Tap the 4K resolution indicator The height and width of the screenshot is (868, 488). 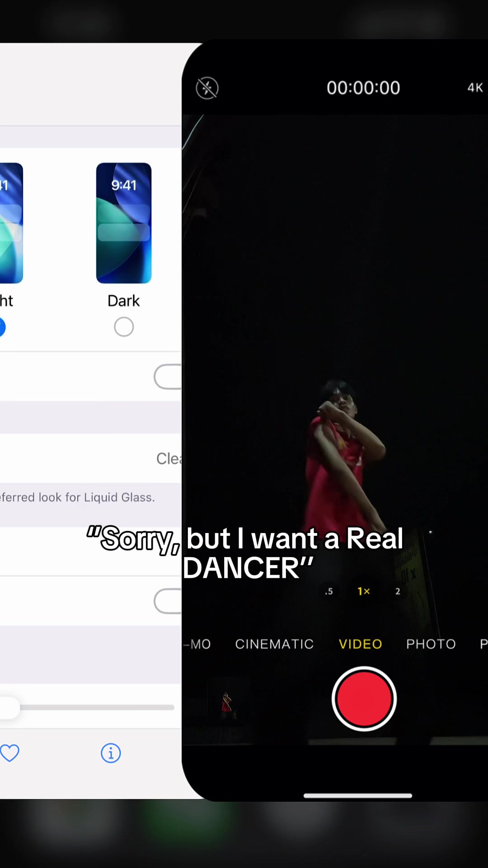point(475,88)
